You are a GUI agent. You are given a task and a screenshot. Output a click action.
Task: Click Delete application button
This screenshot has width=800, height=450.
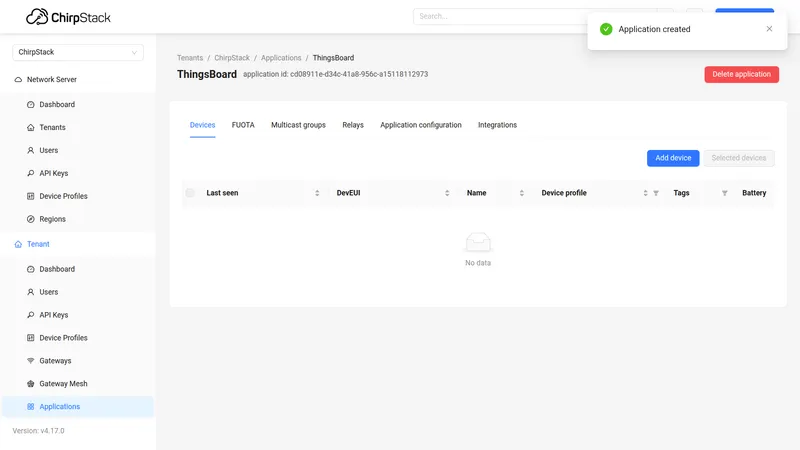[x=741, y=74]
